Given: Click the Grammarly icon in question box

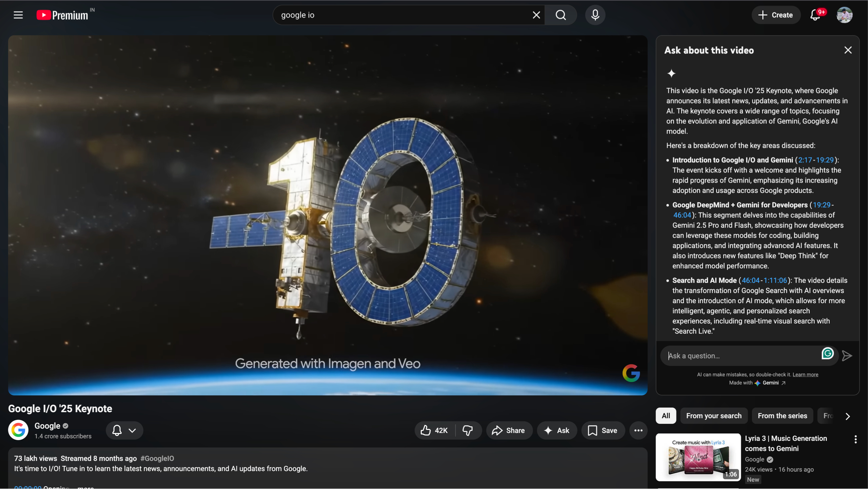Looking at the screenshot, I should pos(827,354).
